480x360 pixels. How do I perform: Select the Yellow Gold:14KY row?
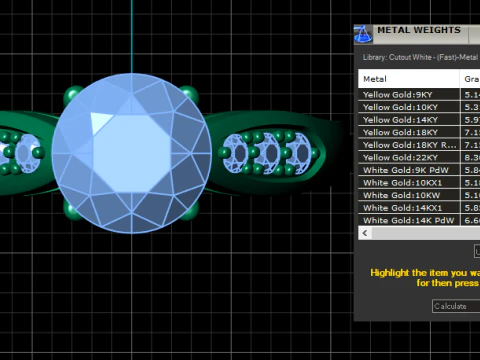click(x=419, y=120)
